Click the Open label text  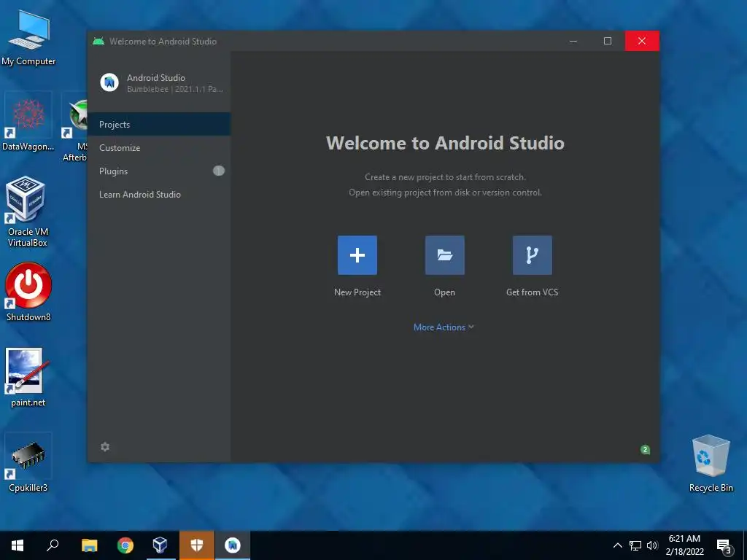point(444,292)
